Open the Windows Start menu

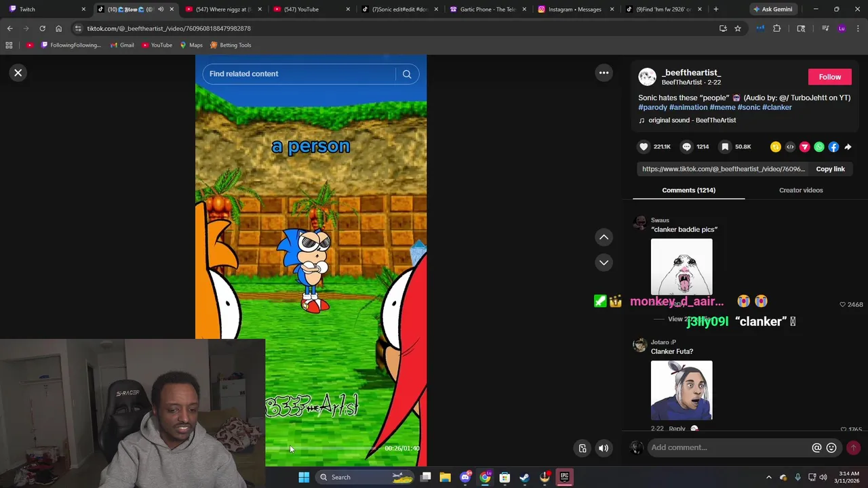[x=304, y=477]
